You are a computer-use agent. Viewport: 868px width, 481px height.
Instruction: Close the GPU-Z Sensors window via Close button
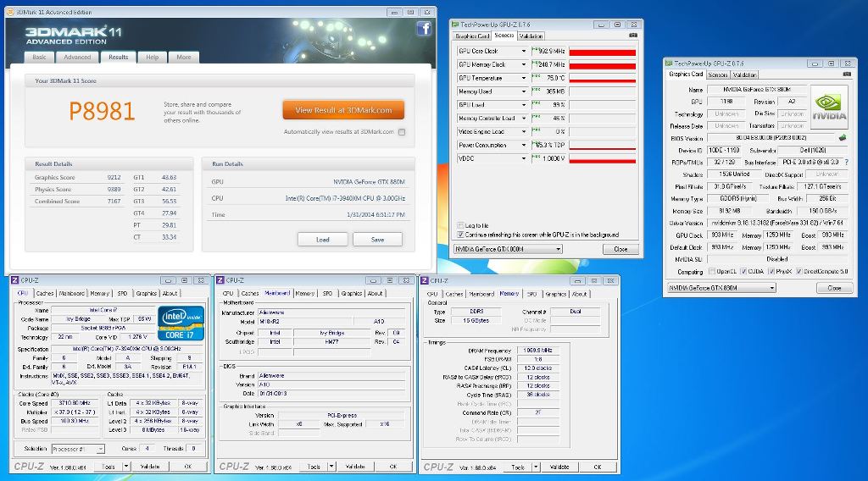pyautogui.click(x=620, y=249)
